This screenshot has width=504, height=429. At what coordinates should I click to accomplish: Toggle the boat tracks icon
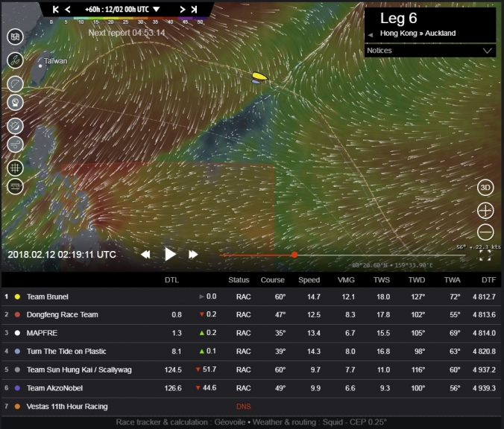point(15,60)
